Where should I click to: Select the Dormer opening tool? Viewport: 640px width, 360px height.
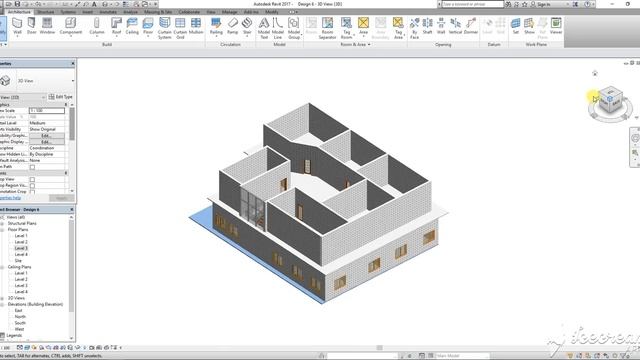pos(471,26)
